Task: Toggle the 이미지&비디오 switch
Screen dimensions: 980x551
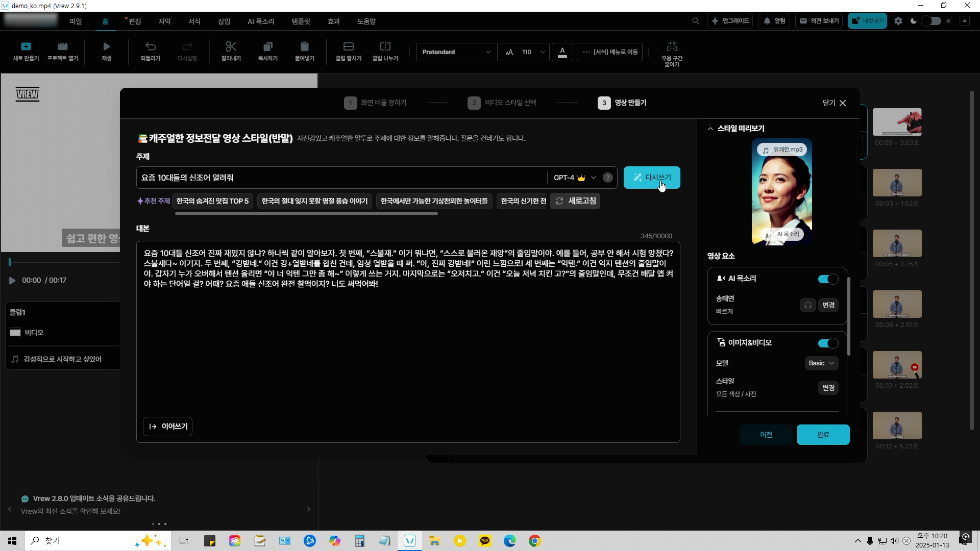Action: coord(827,343)
